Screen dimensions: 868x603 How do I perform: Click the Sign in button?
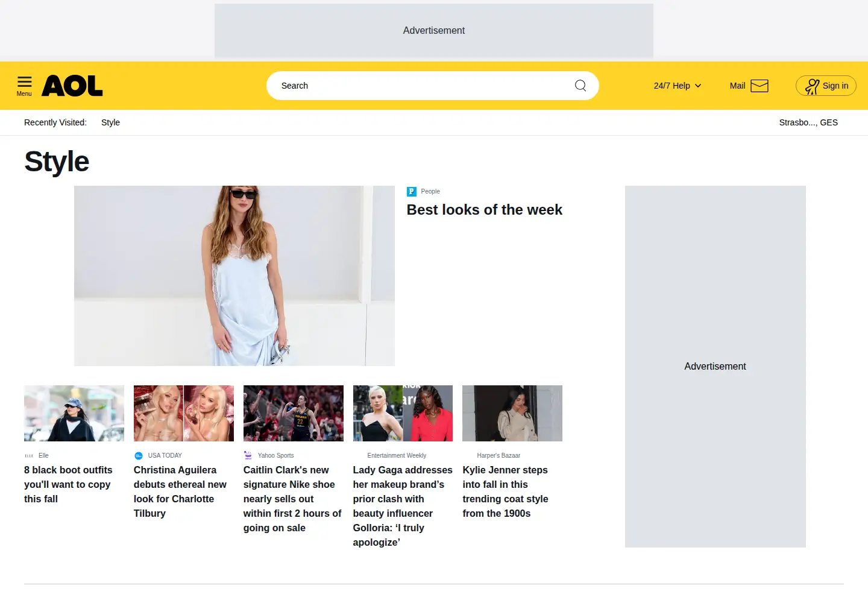[826, 86]
